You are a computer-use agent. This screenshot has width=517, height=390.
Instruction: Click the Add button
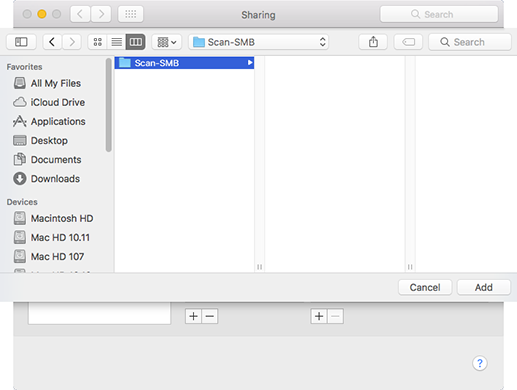pos(484,287)
